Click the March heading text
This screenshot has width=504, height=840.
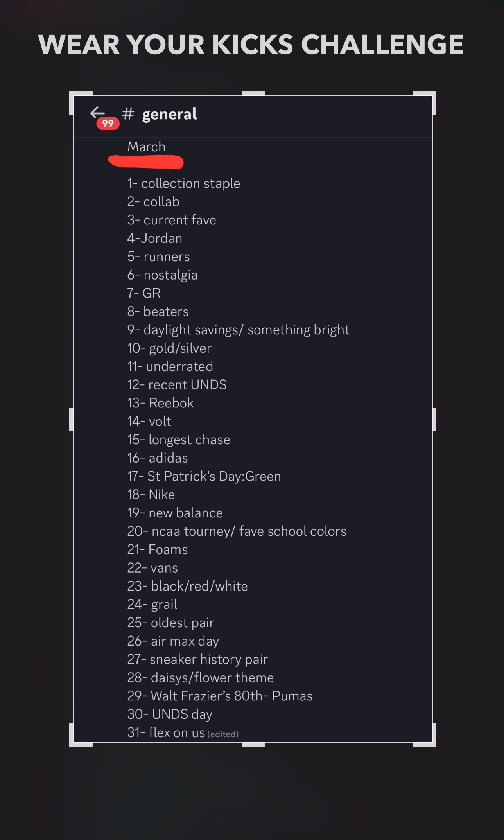coord(146,147)
